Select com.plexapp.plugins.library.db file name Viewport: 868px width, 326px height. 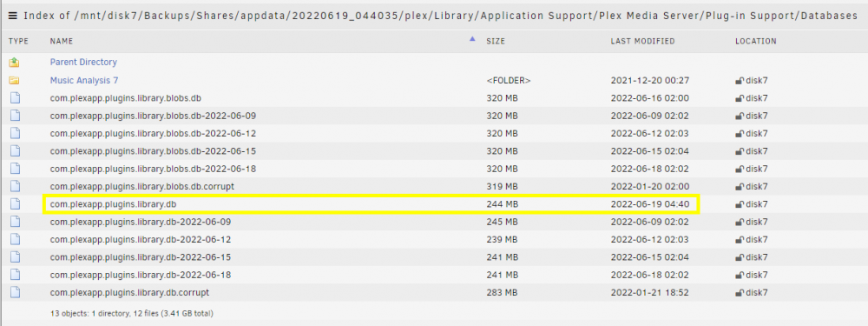point(113,204)
